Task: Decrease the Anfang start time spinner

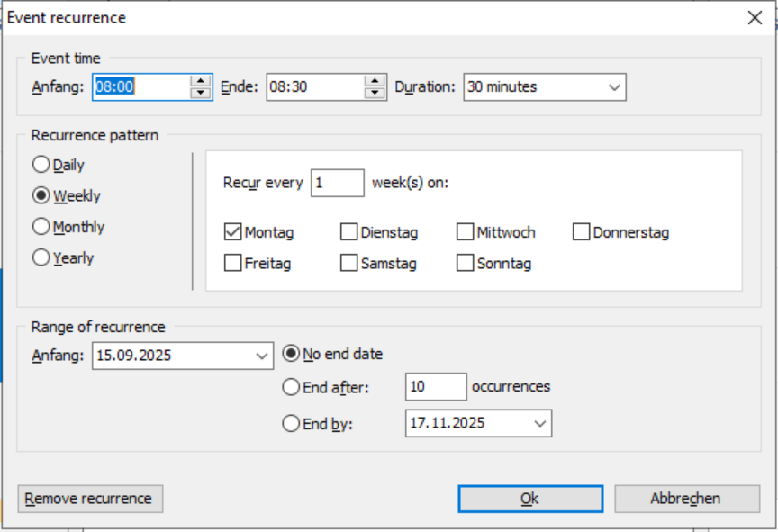Action: [201, 93]
